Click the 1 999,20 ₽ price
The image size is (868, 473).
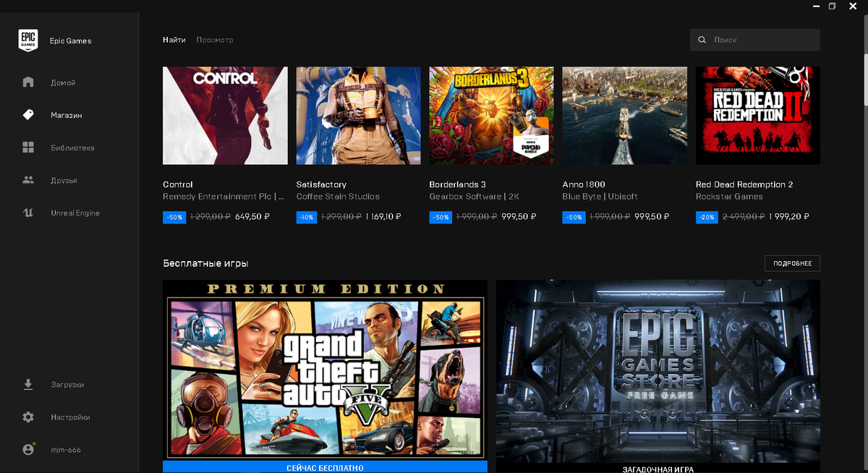(789, 217)
